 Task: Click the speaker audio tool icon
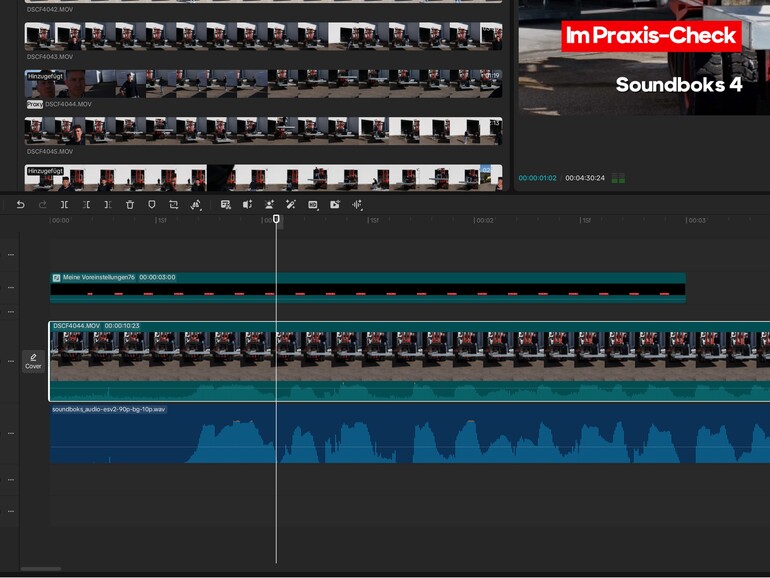248,205
